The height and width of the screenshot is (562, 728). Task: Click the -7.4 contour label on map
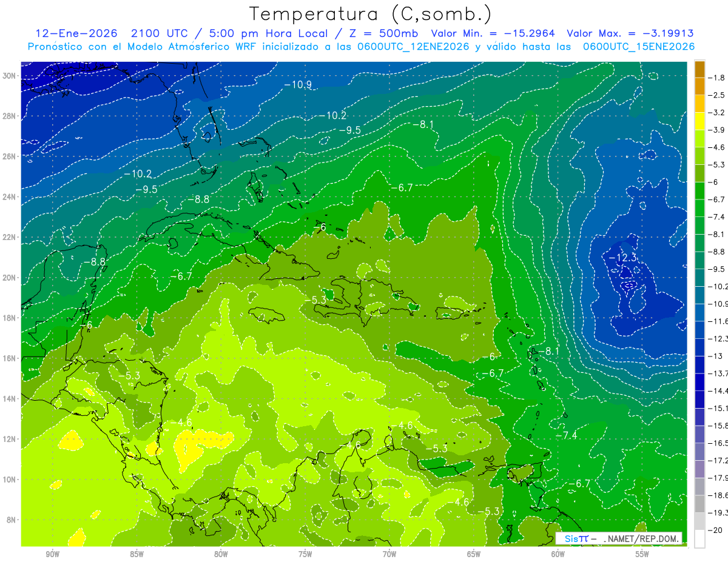[566, 436]
